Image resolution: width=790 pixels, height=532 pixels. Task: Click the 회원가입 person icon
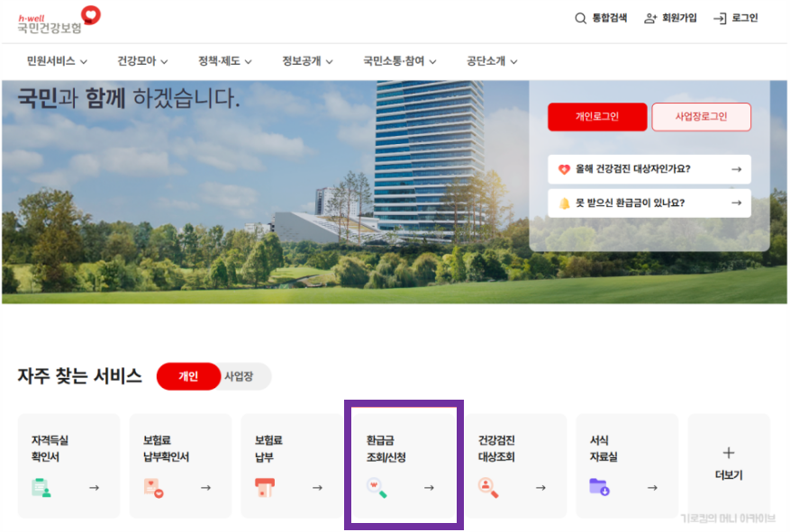coord(651,17)
